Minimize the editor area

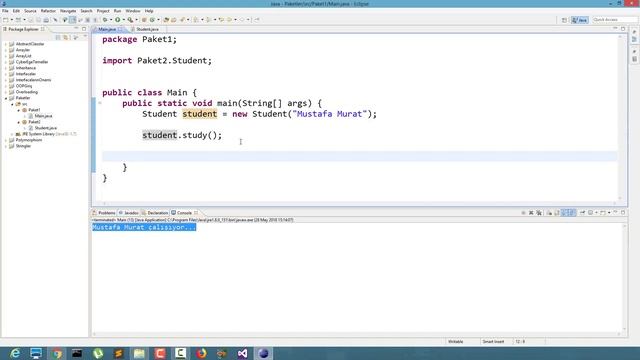tap(616, 29)
